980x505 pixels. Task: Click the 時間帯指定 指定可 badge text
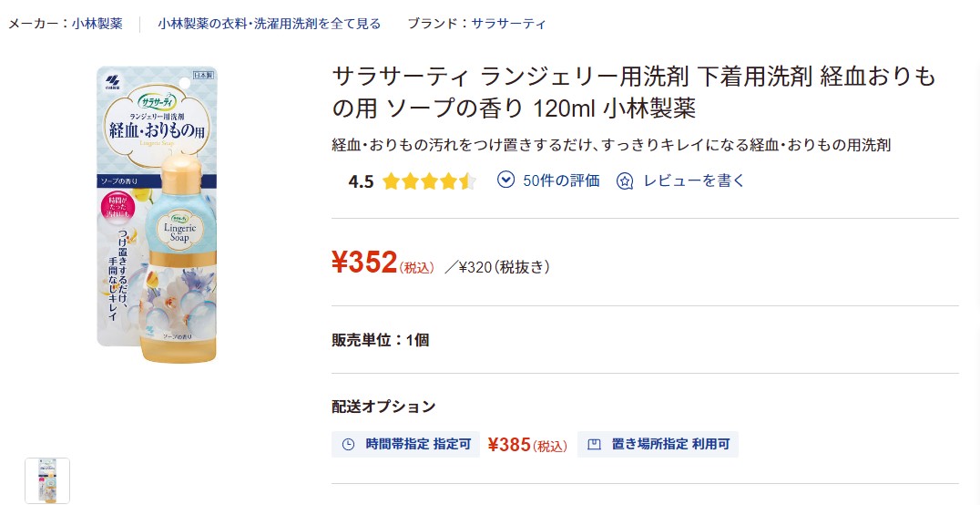(x=418, y=445)
